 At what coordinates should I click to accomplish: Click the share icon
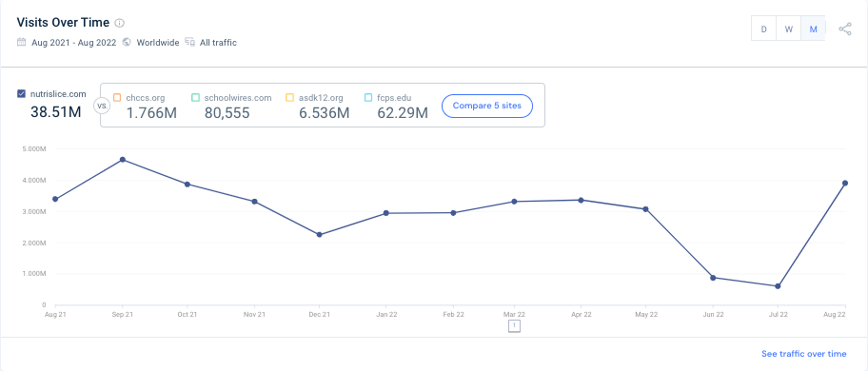845,29
